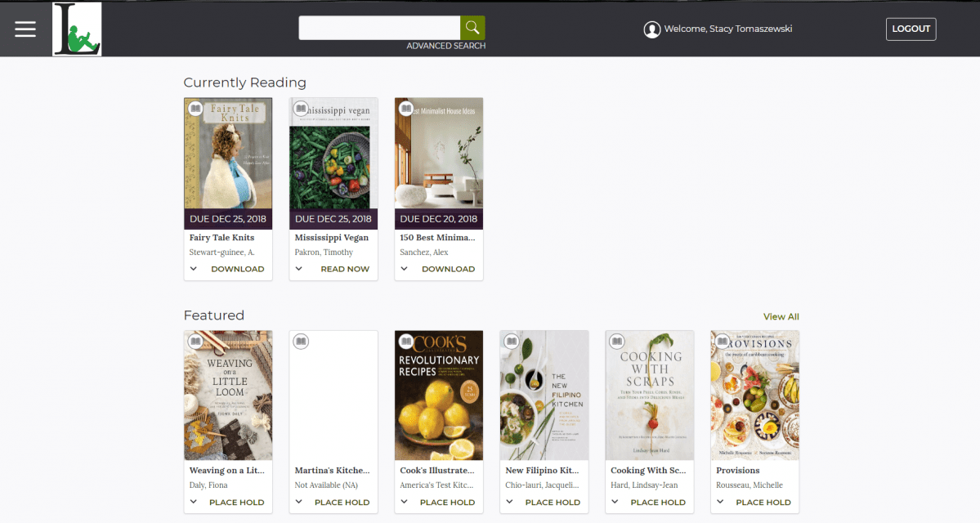Click the Mississippi Vegan title text
The image size is (980, 523).
point(332,238)
